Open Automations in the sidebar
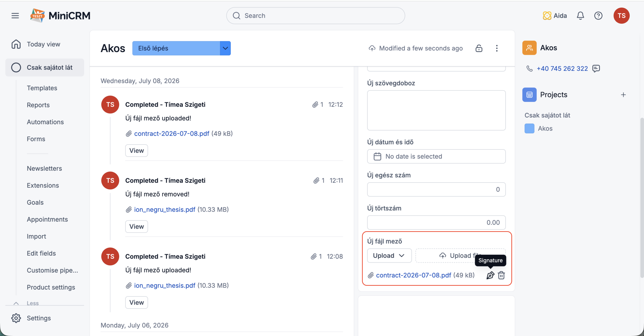The width and height of the screenshot is (644, 336). coord(45,122)
